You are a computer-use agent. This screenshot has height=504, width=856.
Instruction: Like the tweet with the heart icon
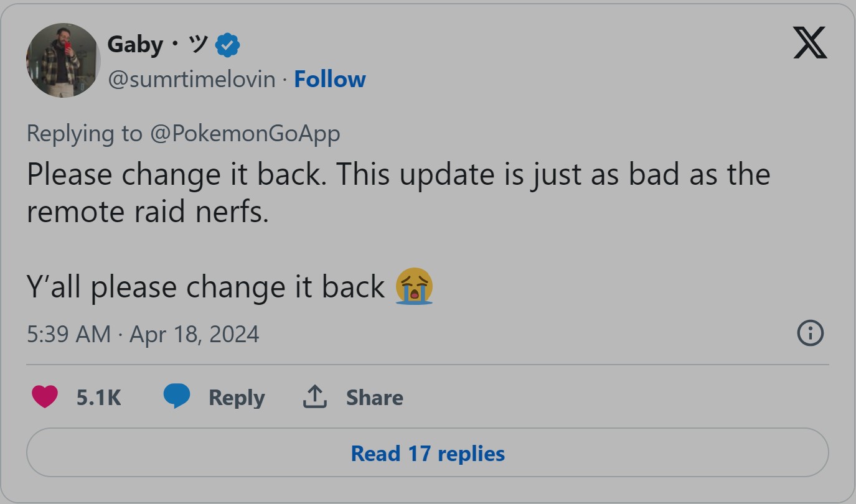click(x=44, y=397)
